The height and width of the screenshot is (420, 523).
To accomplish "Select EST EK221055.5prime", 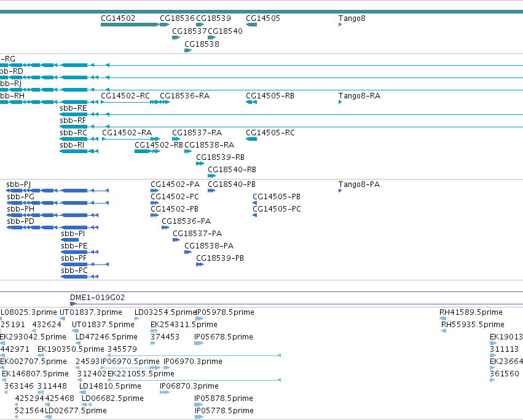I will pos(194,380).
